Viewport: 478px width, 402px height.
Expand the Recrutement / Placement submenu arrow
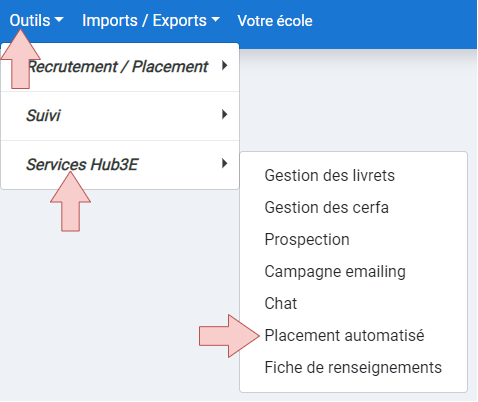pos(225,66)
